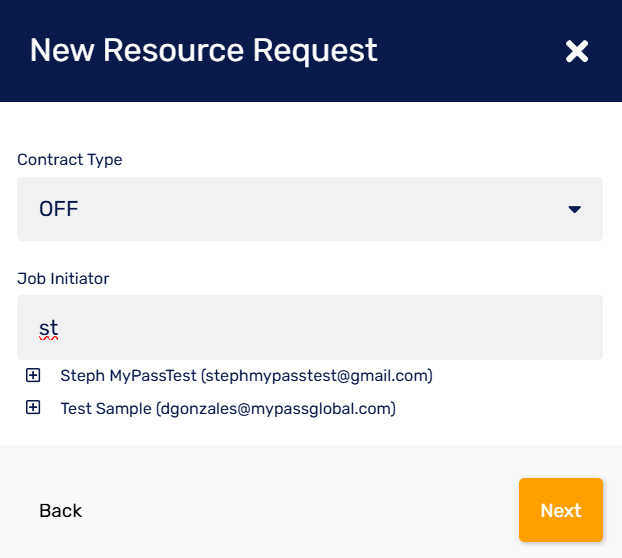Click the Job Initiator label
The height and width of the screenshot is (558, 622).
pos(63,278)
